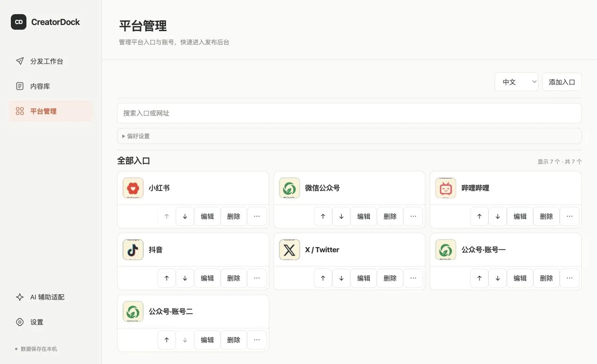597x364 pixels.
Task: Click the 添加入口 button
Action: click(562, 82)
